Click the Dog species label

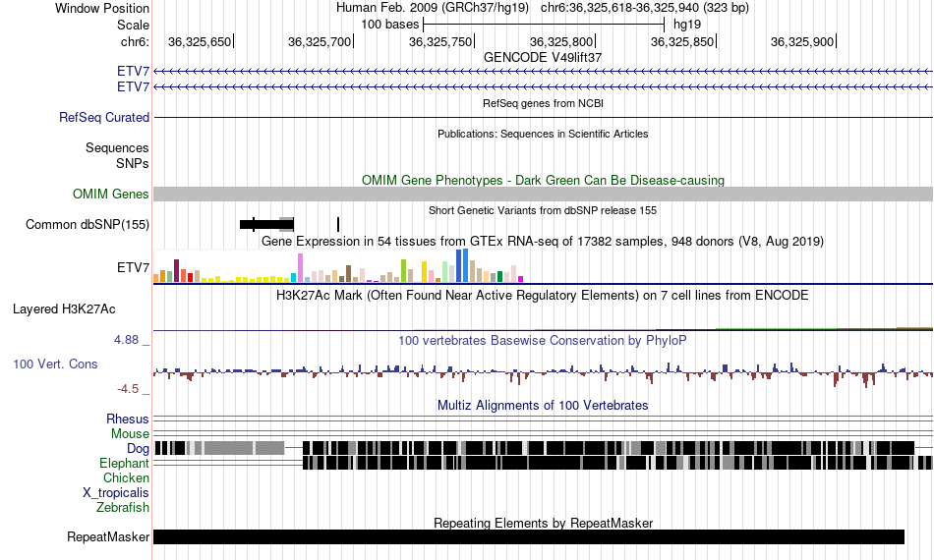pyautogui.click(x=138, y=448)
